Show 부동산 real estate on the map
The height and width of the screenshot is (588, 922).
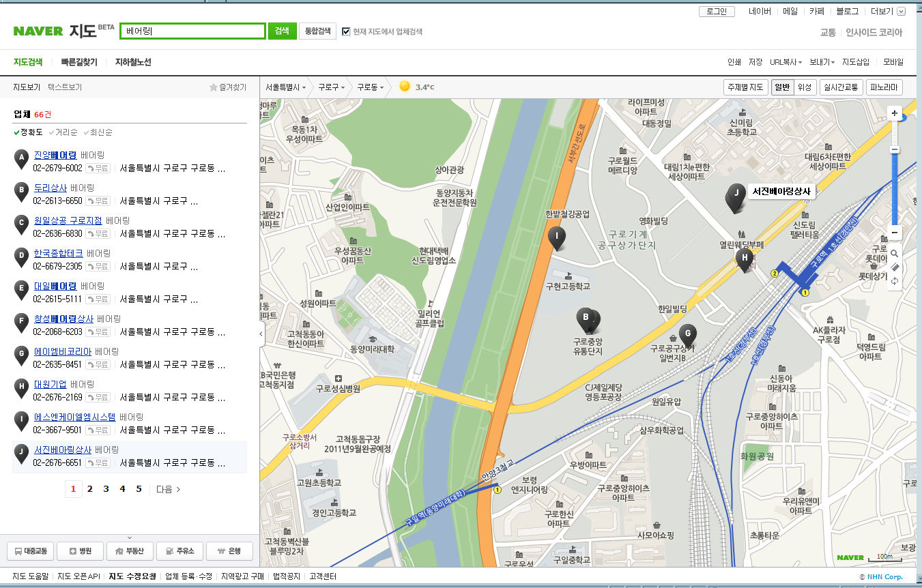coord(130,551)
